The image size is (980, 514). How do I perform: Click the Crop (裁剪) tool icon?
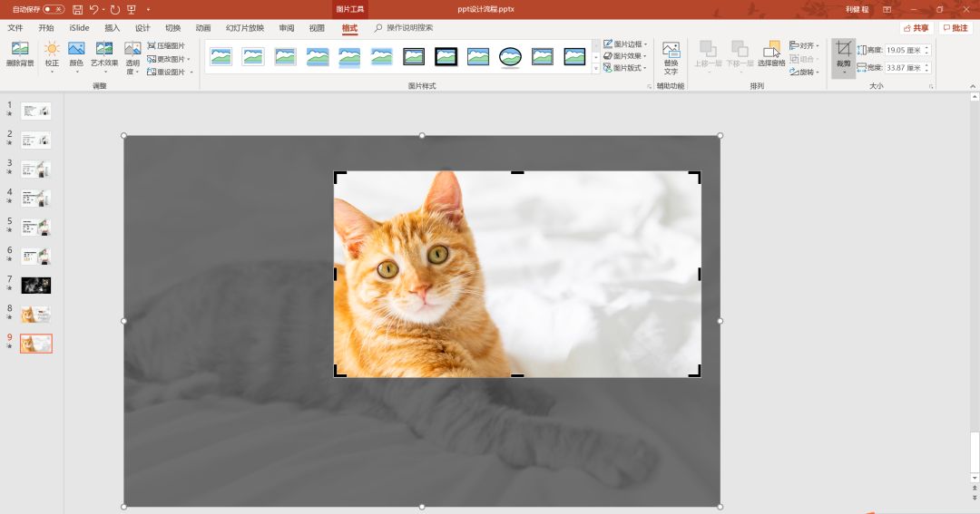(x=843, y=49)
